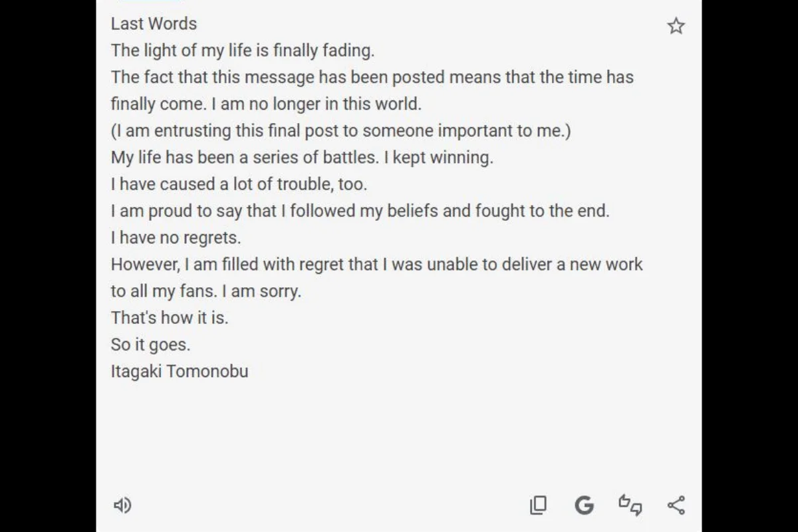The image size is (798, 532).
Task: Click the line "I have no regrets."
Action: 176,237
